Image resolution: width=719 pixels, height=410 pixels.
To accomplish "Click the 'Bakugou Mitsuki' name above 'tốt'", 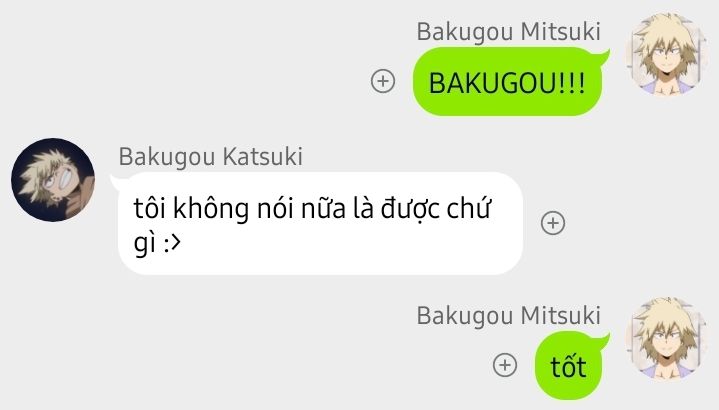I will pos(509,316).
